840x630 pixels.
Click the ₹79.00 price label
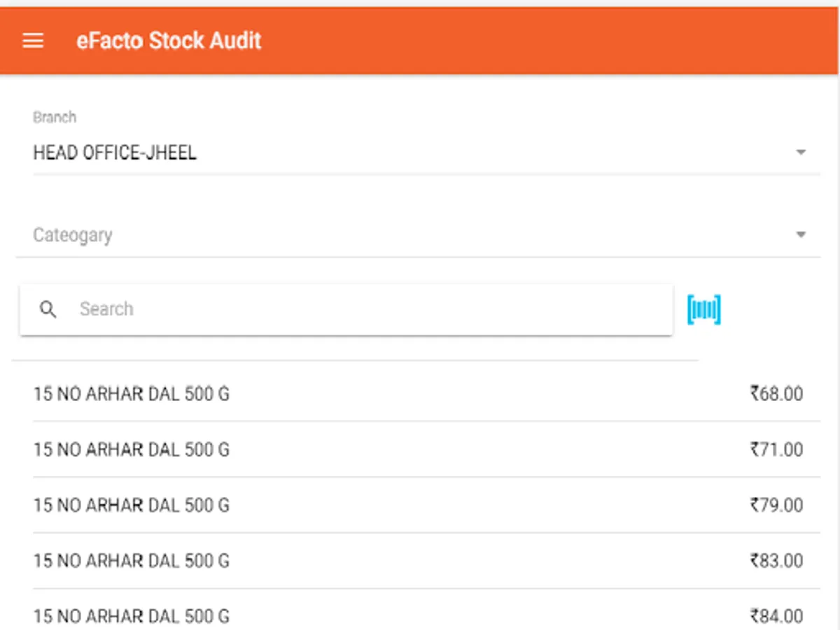point(776,505)
